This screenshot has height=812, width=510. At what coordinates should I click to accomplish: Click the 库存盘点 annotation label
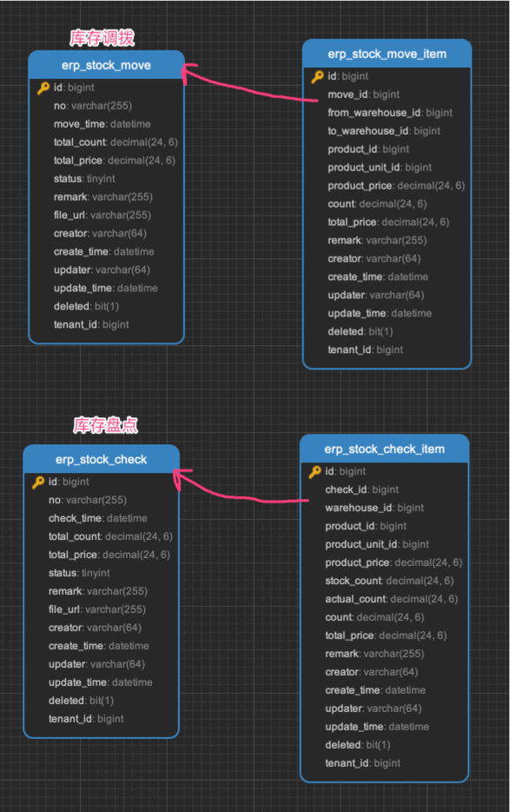pos(105,425)
